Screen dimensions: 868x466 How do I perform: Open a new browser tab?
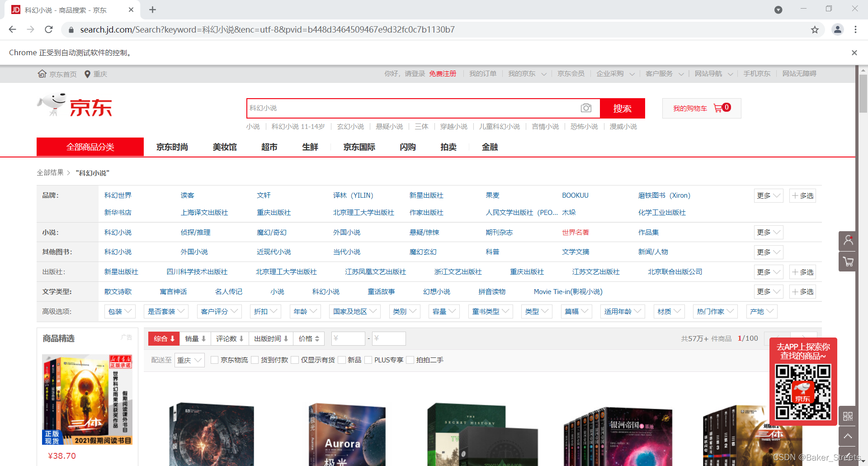click(x=152, y=10)
